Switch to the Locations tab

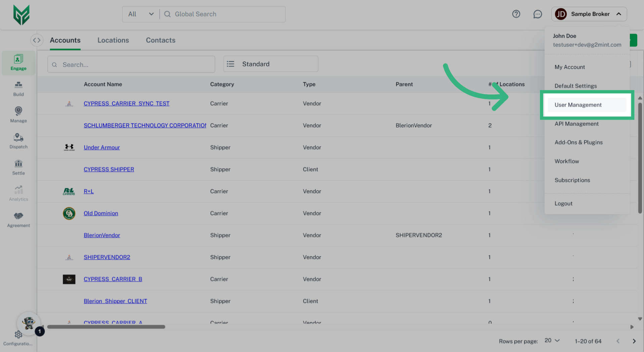click(113, 40)
